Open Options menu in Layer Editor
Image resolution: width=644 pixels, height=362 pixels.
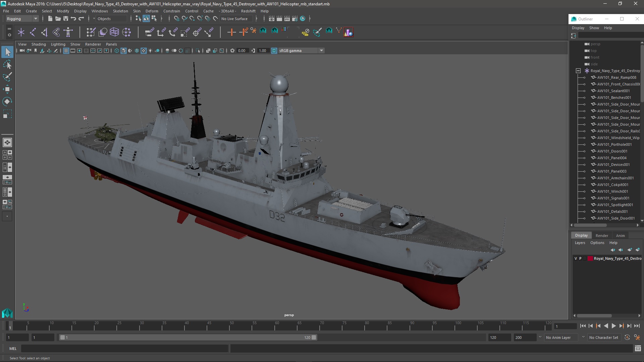597,243
